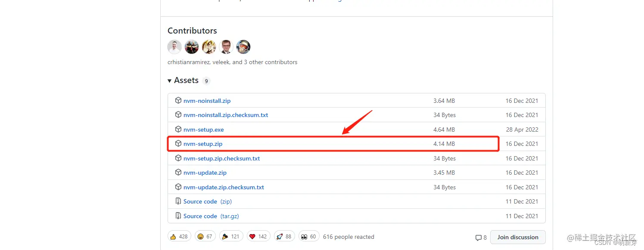The image size is (644, 250).
Task: Select 3.45 MB size of nvm-update.zip
Action: pos(444,173)
